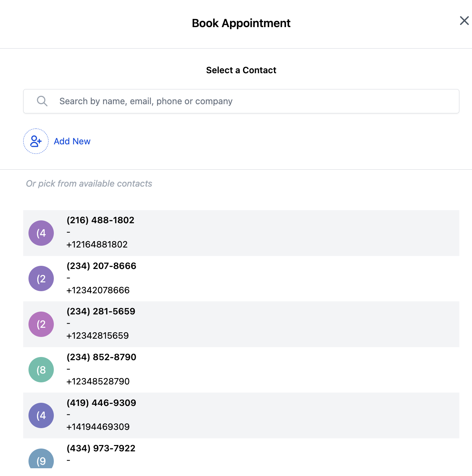The height and width of the screenshot is (476, 472).
Task: Close the Book Appointment dialog
Action: pos(464,21)
